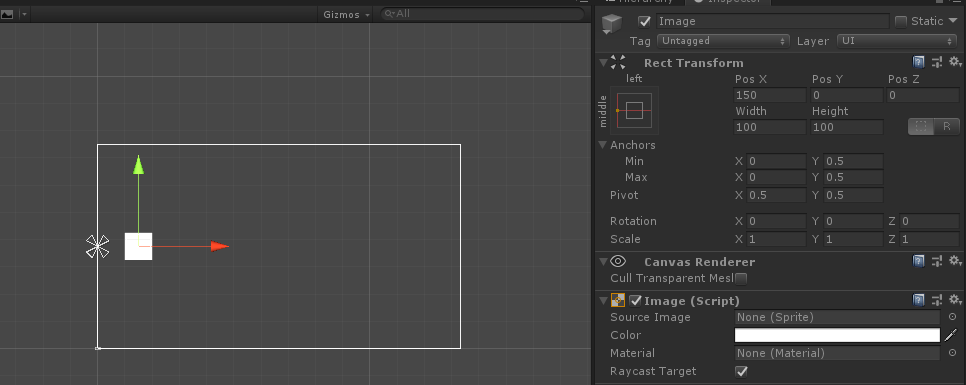
Task: Toggle Blueprint mode button
Action: [921, 127]
